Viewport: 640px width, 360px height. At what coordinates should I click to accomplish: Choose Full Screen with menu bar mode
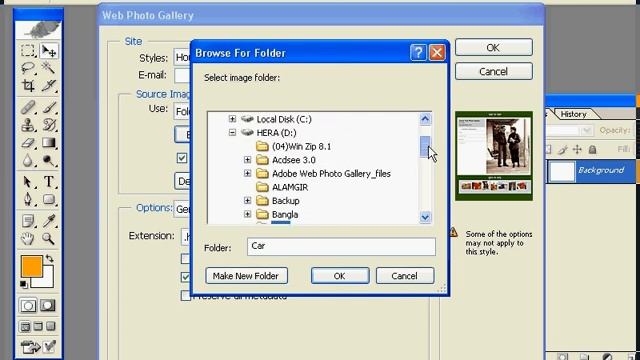point(38,327)
